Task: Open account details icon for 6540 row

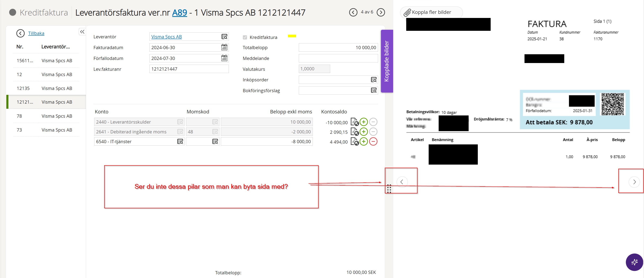Action: tap(354, 142)
